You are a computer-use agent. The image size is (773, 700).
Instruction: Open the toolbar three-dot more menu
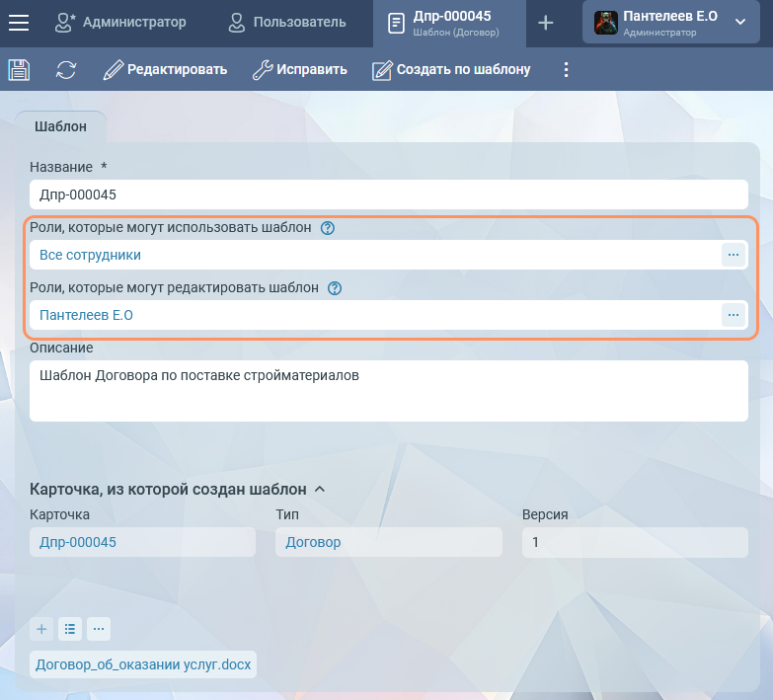pos(566,69)
